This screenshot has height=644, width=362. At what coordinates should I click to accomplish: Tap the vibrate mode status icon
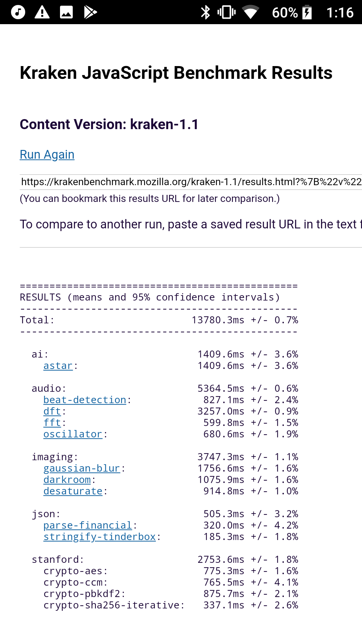click(227, 12)
